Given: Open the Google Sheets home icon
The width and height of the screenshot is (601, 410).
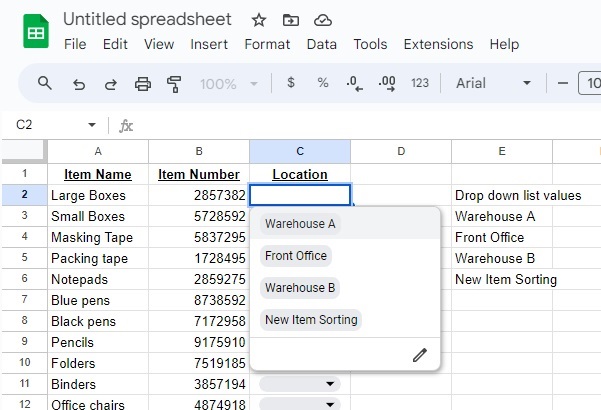Looking at the screenshot, I should pyautogui.click(x=36, y=31).
